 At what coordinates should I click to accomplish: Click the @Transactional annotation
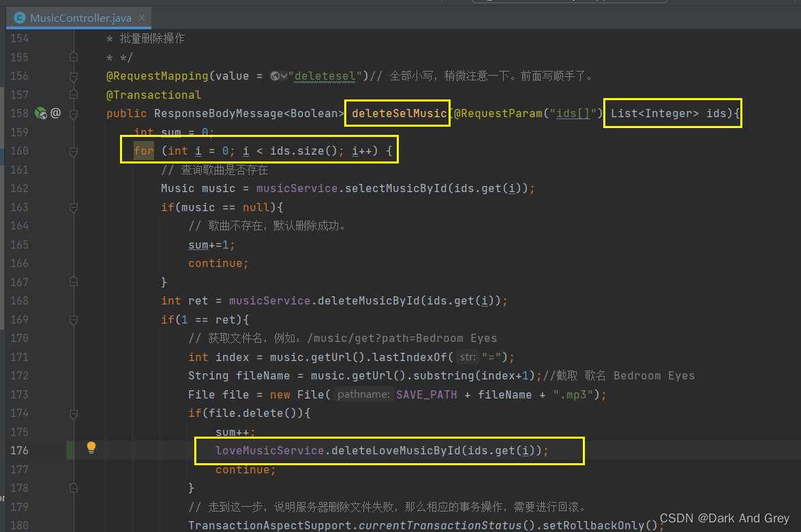point(154,95)
